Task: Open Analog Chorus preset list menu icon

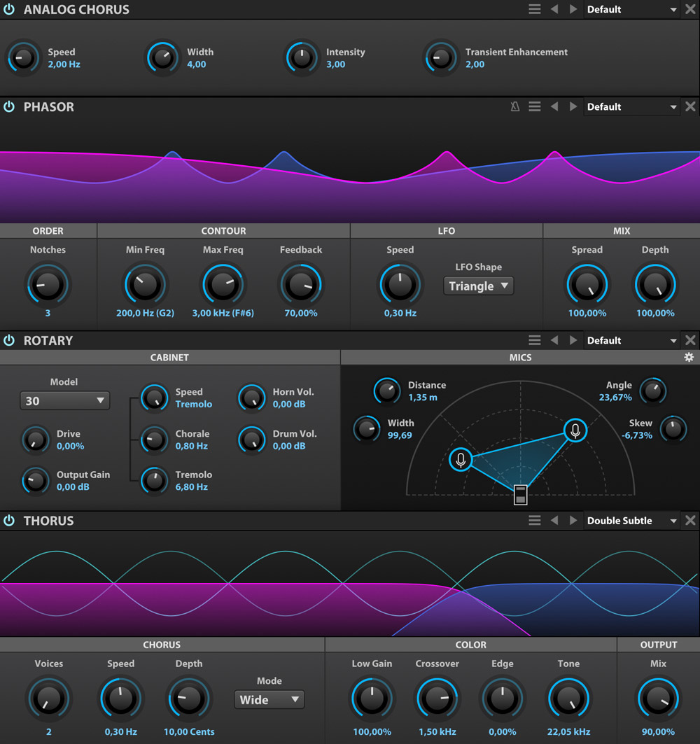Action: coord(534,9)
